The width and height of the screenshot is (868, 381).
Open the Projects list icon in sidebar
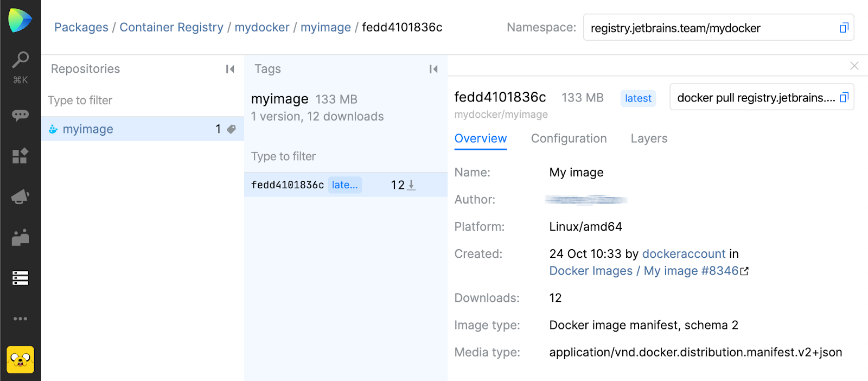[20, 278]
